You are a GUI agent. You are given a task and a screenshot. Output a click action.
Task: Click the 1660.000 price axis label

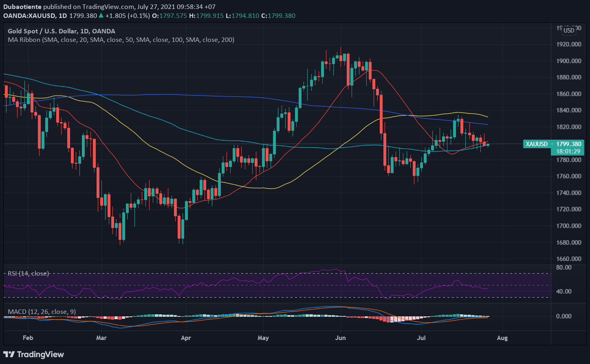coord(568,259)
